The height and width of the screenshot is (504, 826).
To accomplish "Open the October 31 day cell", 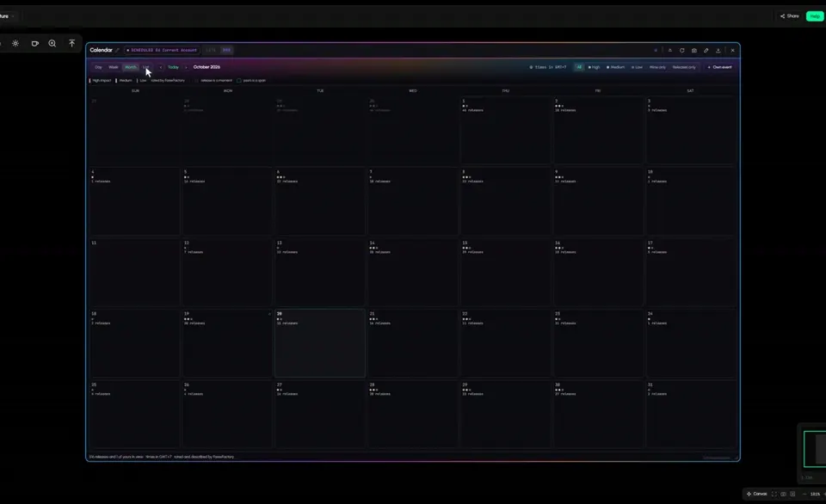I will coord(691,414).
